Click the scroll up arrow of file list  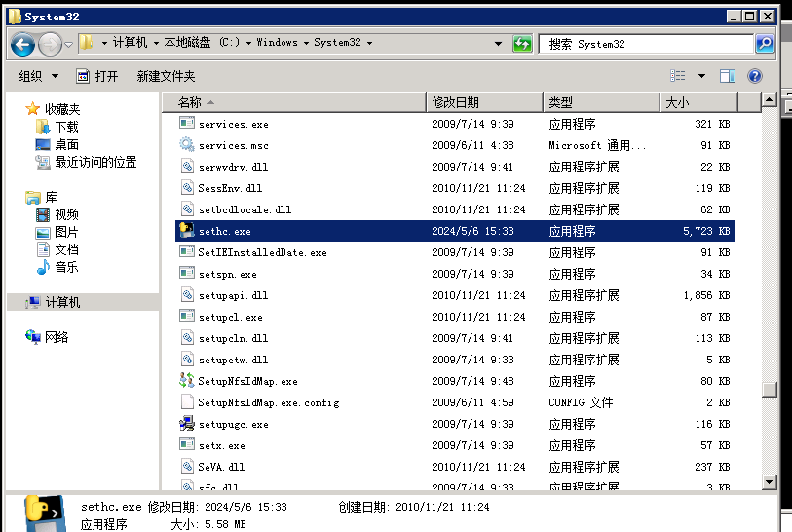(x=769, y=100)
